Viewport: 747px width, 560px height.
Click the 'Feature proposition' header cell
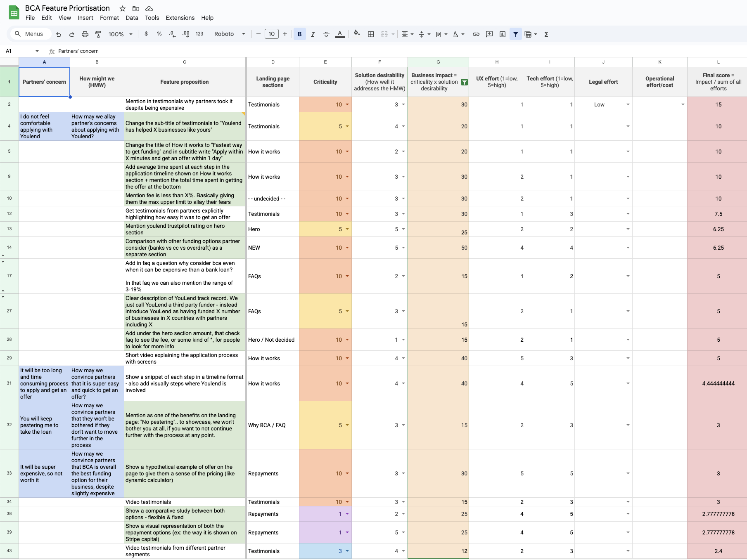click(x=185, y=82)
